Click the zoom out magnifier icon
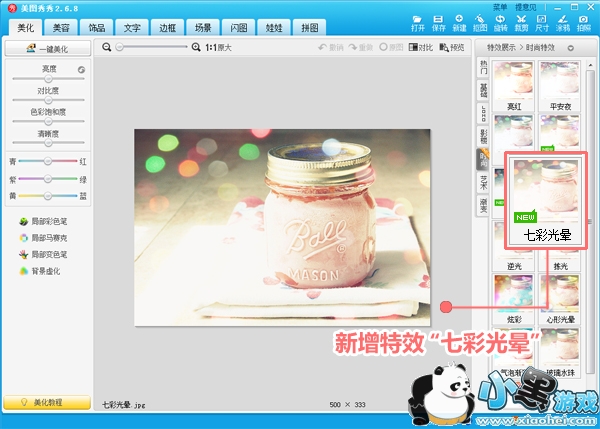The height and width of the screenshot is (429, 600). tap(107, 47)
